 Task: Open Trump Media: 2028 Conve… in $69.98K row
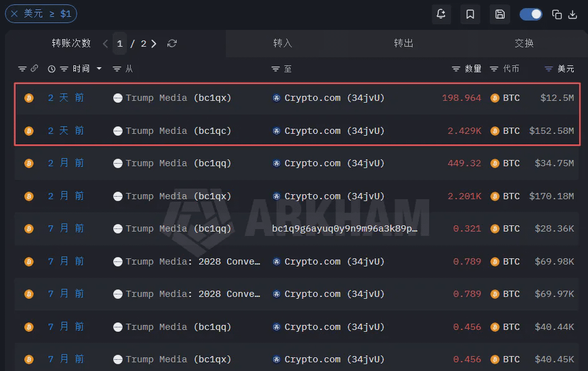pos(187,262)
